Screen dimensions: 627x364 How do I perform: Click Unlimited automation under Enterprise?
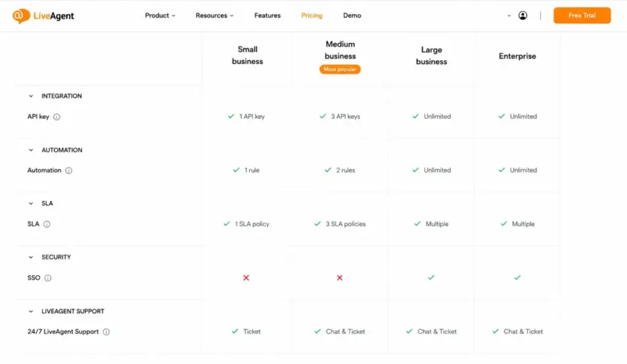point(517,170)
